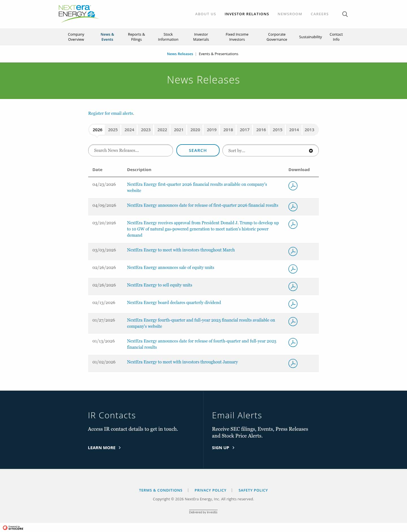Click LEARN MORE under IR Contacts
407x532 pixels.
(104, 448)
